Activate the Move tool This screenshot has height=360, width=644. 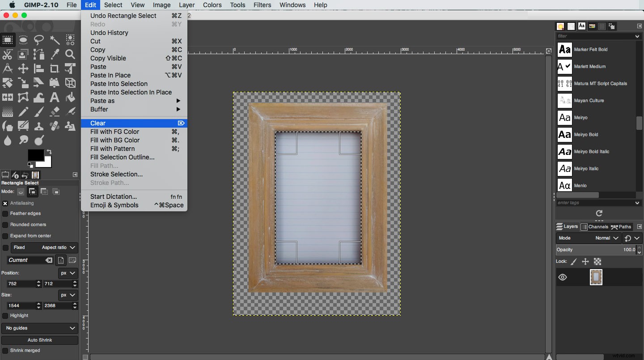pos(23,69)
